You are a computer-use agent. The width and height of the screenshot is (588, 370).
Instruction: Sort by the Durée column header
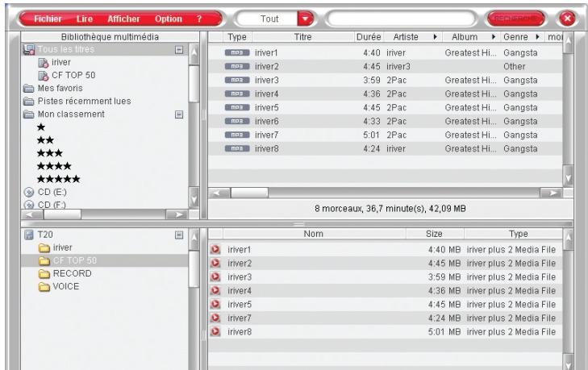click(x=369, y=37)
